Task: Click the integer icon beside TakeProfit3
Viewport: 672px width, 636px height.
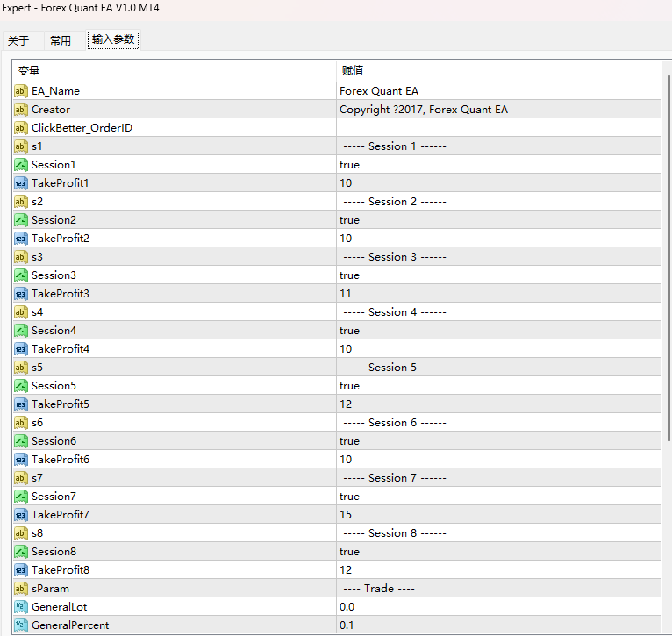Action: (20, 294)
